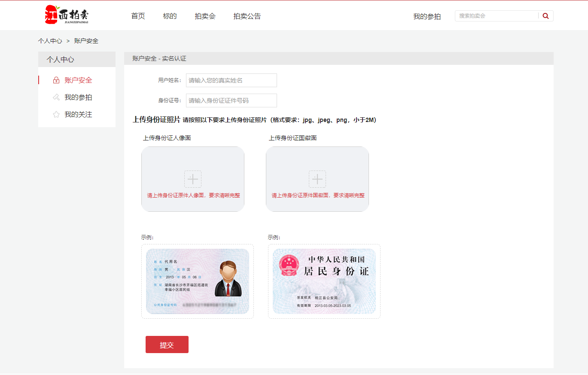The image size is (588, 375).
Task: Select 我的关注 in the sidebar
Action: (78, 115)
